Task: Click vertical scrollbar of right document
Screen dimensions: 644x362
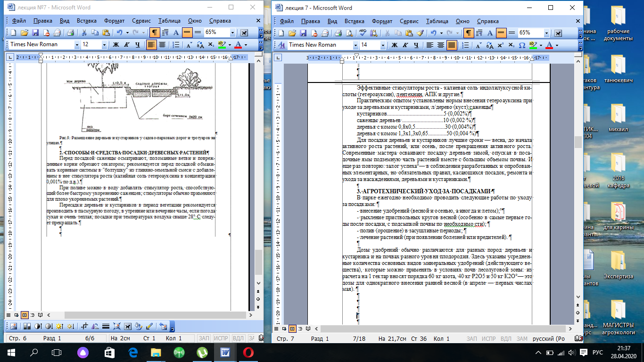Action: (578, 189)
